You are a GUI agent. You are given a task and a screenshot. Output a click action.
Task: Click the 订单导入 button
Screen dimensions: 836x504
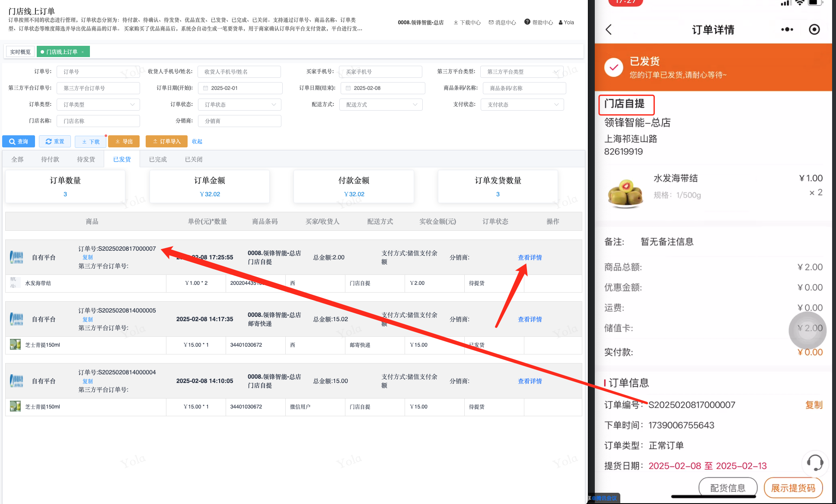[x=166, y=141]
